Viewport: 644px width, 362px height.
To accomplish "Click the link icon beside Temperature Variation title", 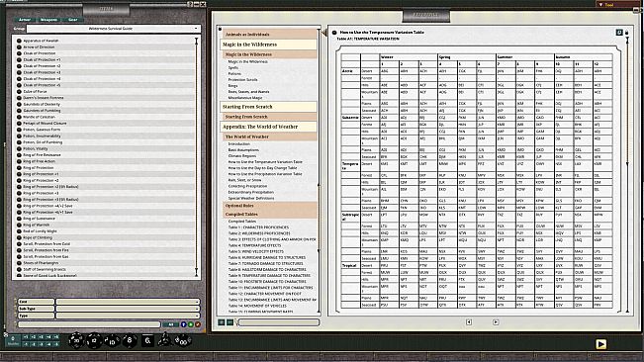I will [334, 33].
